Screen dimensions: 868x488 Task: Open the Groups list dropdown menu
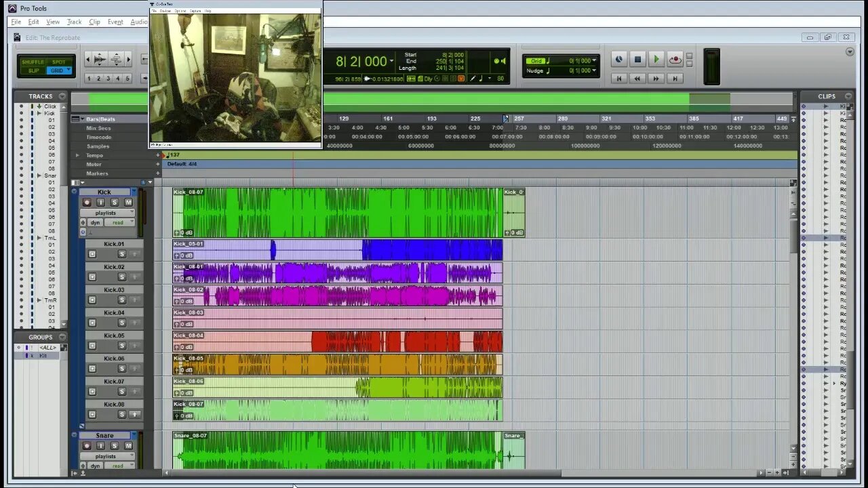click(x=62, y=337)
